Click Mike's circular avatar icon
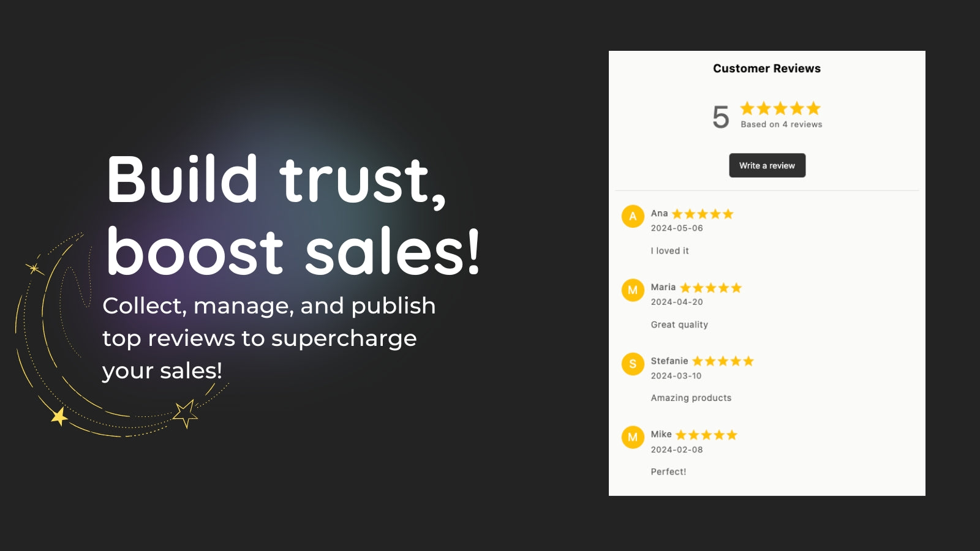The height and width of the screenshot is (551, 980). [x=633, y=438]
